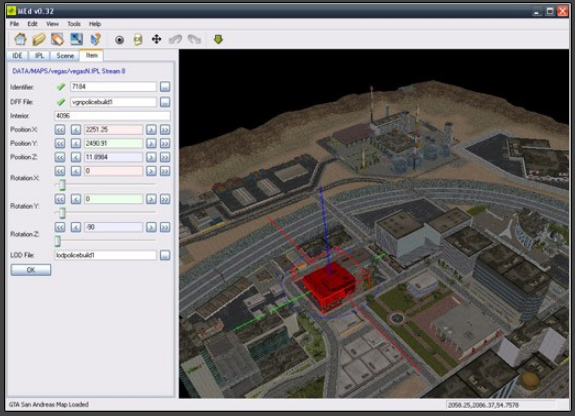Decrease Rotation Y with the single-left arrow
This screenshot has width=575, height=416.
pyautogui.click(x=76, y=199)
